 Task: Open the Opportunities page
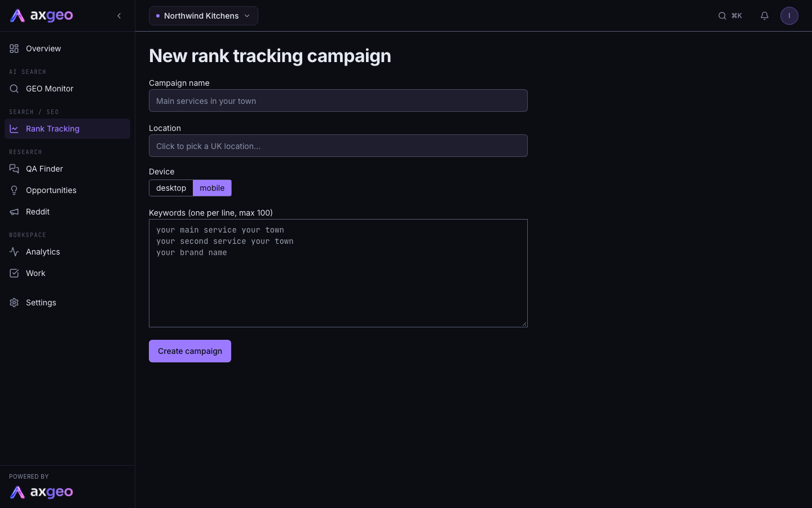click(67, 190)
